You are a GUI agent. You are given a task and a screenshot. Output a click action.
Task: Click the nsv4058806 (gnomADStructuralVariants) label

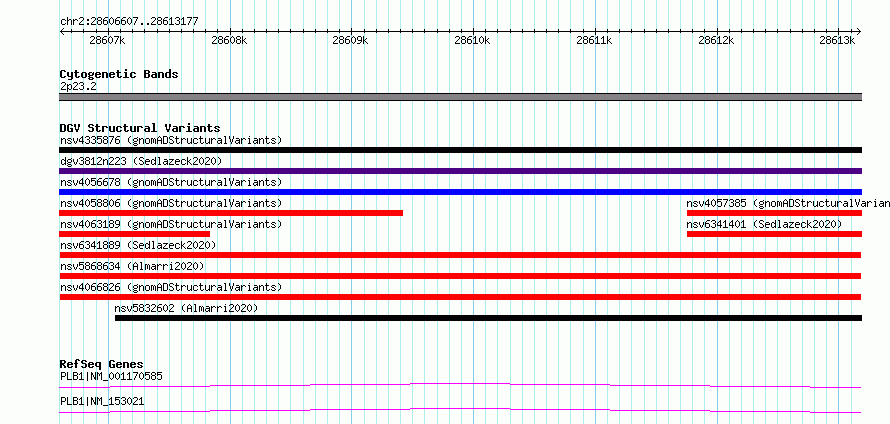171,203
